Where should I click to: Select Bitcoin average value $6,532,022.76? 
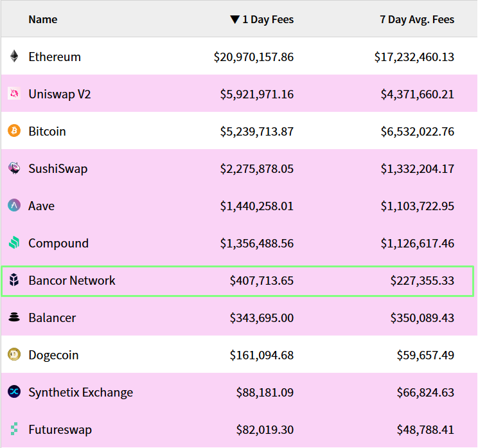pyautogui.click(x=418, y=131)
